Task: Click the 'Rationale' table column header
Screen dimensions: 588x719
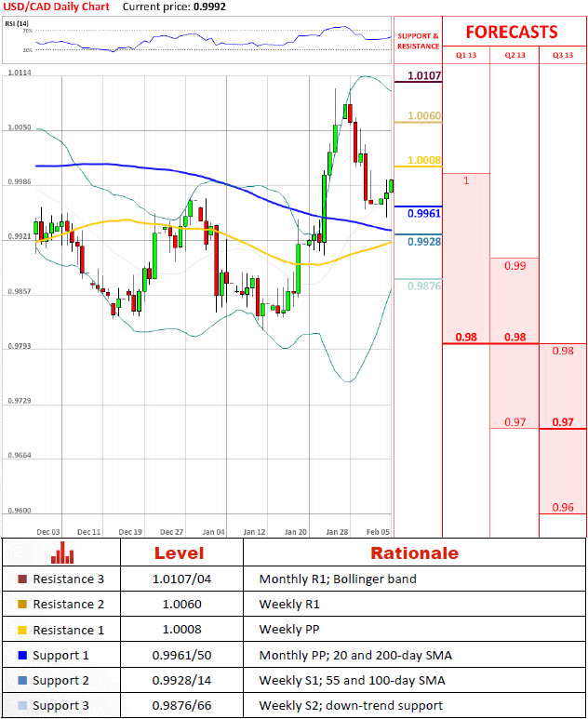Action: click(x=414, y=553)
